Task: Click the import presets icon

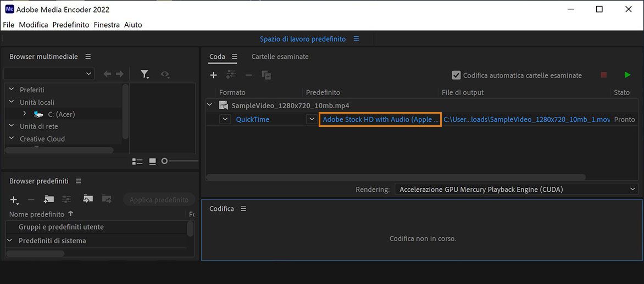Action: point(88,199)
